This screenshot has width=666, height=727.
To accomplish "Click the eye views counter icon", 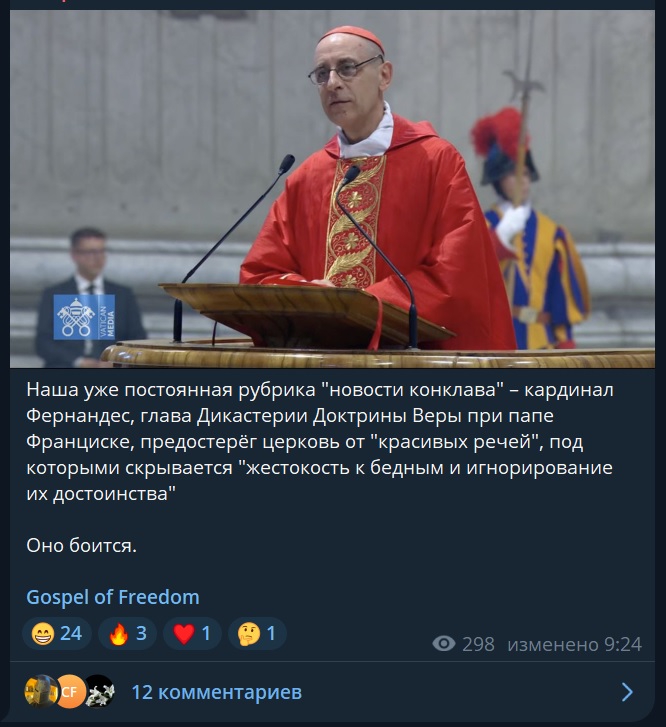I will click(x=443, y=644).
